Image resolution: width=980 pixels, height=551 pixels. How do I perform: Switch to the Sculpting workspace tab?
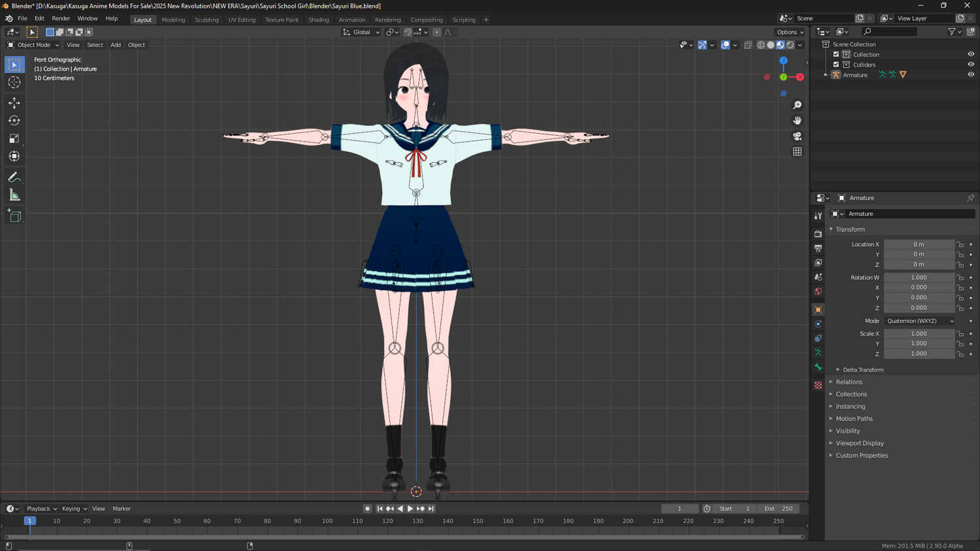[206, 20]
